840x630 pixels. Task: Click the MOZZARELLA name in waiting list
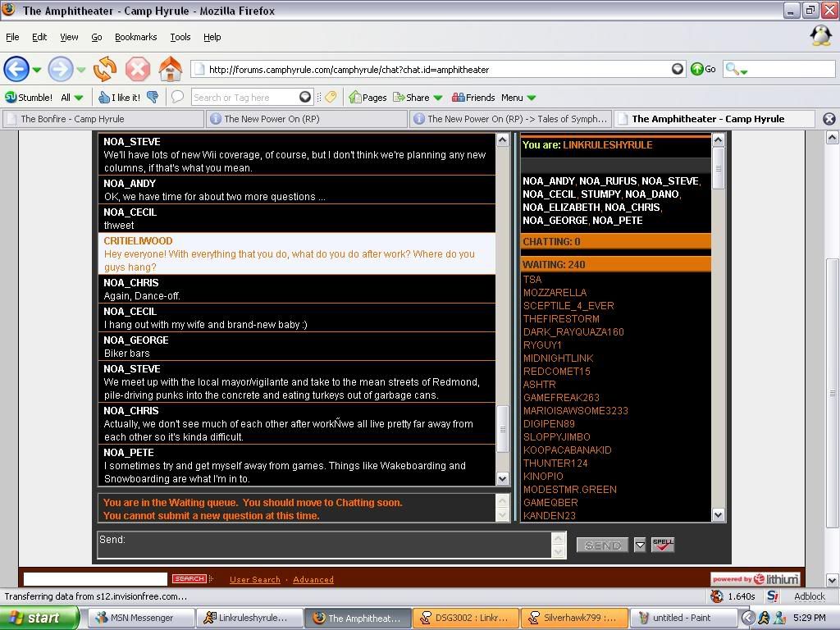pos(555,293)
